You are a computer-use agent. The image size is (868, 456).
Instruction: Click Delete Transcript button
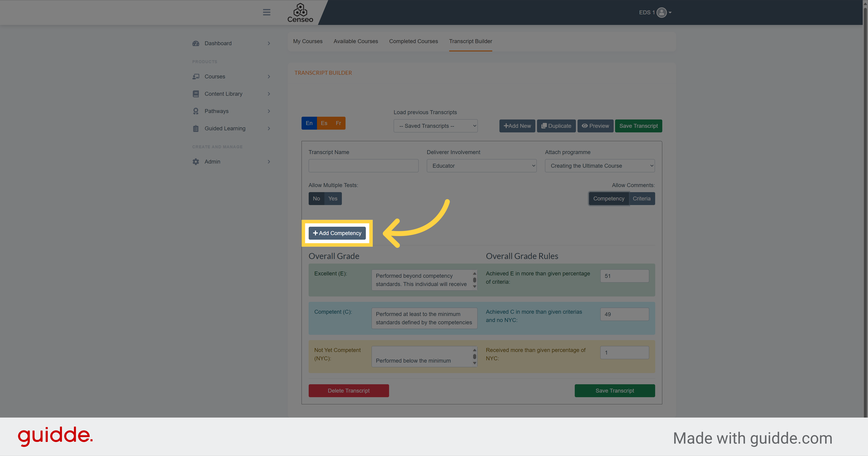pyautogui.click(x=349, y=390)
